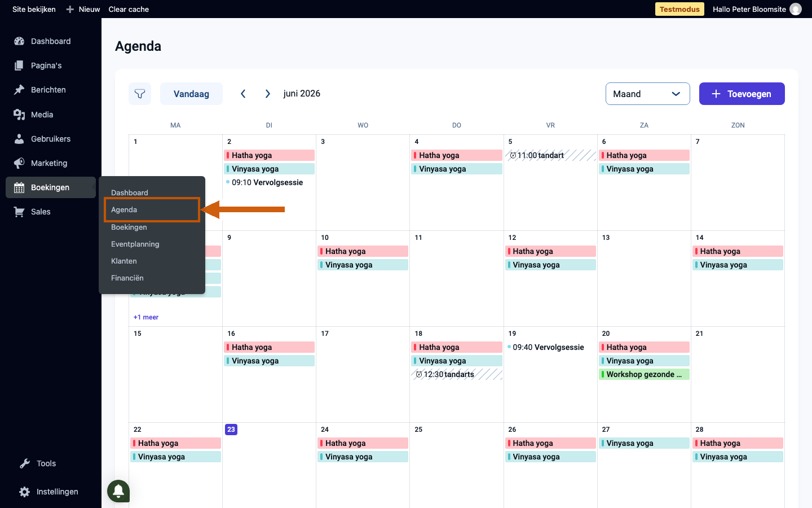Open Hatha yoga event on June 12
812x508 pixels.
click(x=550, y=251)
